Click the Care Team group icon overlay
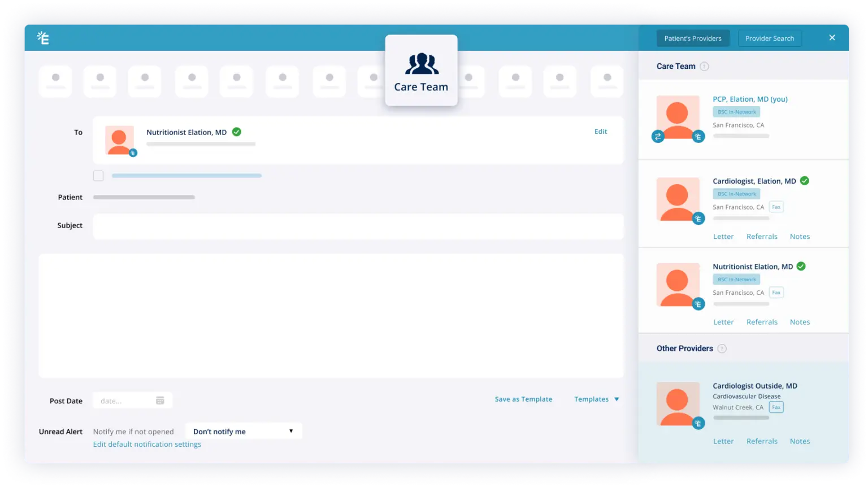The height and width of the screenshot is (488, 868). pos(421,63)
